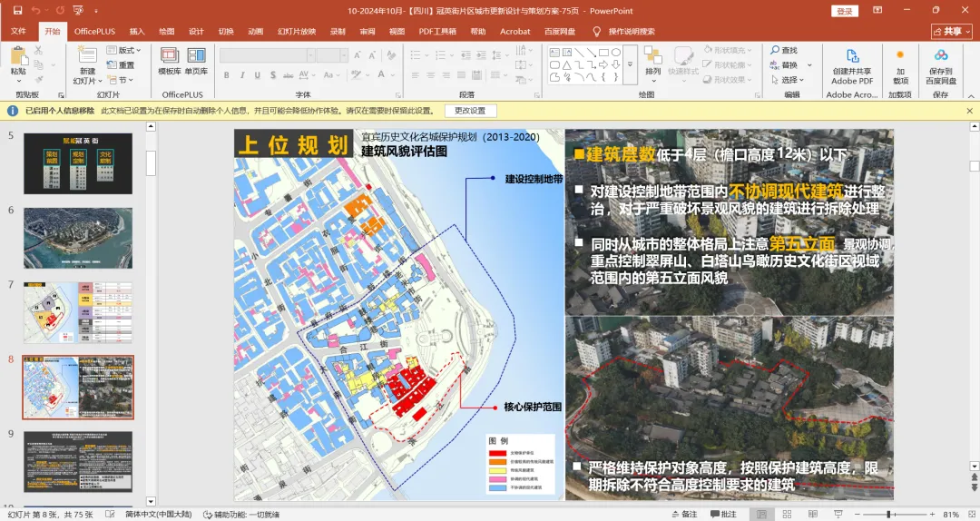Switch to Slide Sorter view icon
The width and height of the screenshot is (980, 521).
787,514
